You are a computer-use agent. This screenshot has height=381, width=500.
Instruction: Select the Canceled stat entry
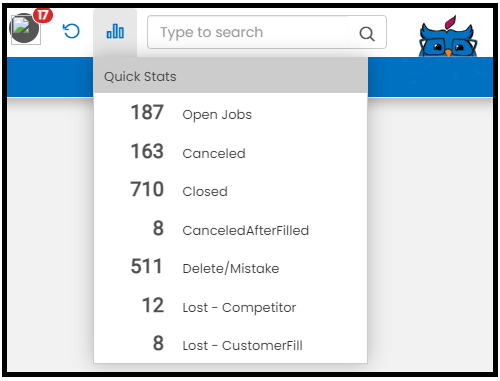pos(230,153)
